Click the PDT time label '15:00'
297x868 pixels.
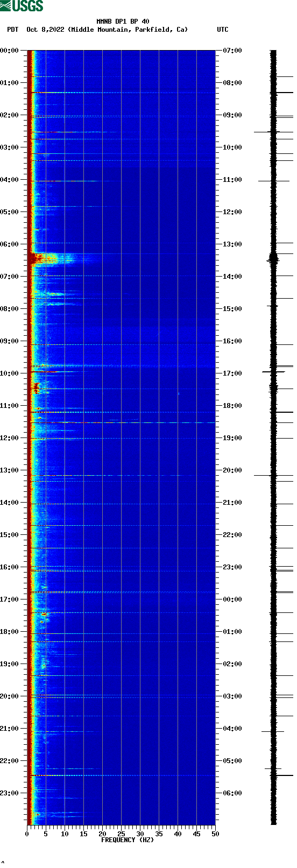coord(10,535)
